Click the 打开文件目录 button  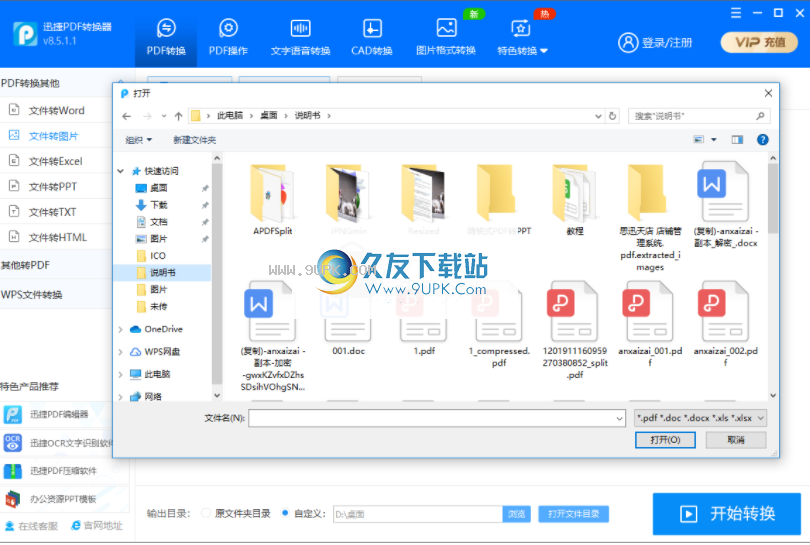coord(573,514)
